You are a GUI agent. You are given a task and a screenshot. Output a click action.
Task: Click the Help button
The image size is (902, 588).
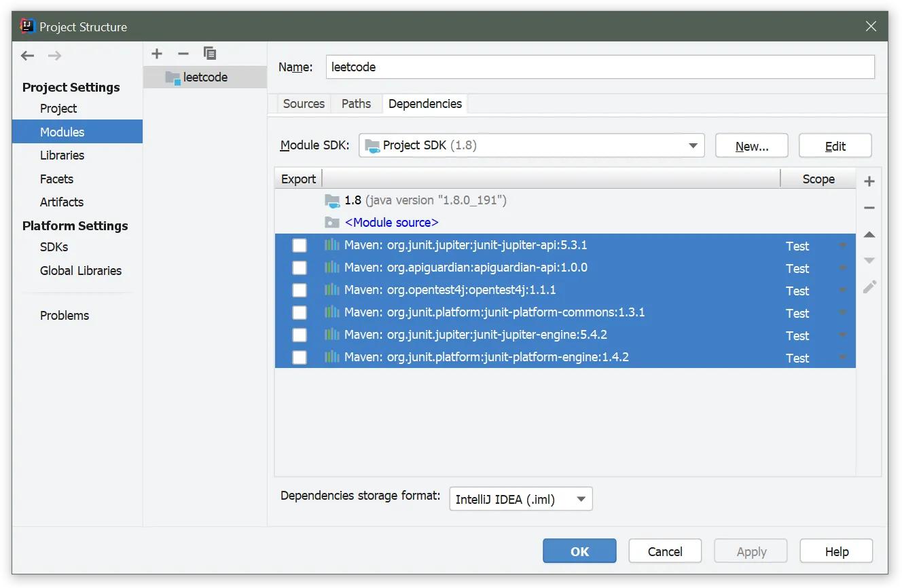pyautogui.click(x=837, y=551)
